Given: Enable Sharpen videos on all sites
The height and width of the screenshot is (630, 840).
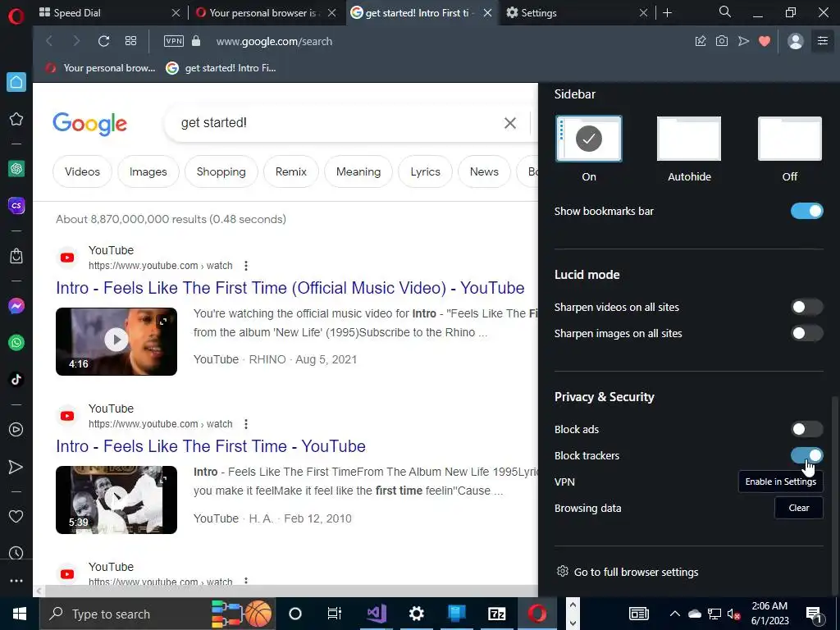Looking at the screenshot, I should (807, 307).
